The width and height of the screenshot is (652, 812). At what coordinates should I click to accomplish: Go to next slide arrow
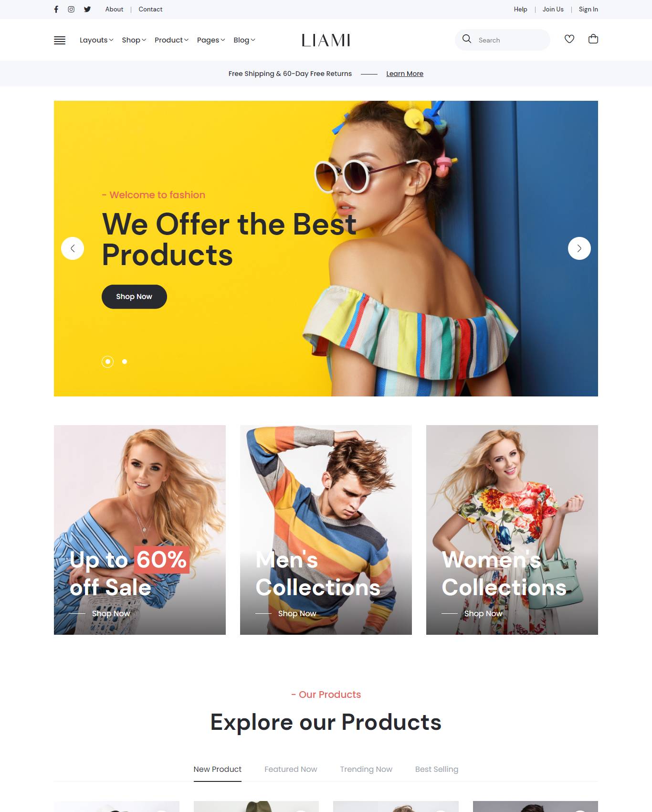pyautogui.click(x=579, y=248)
